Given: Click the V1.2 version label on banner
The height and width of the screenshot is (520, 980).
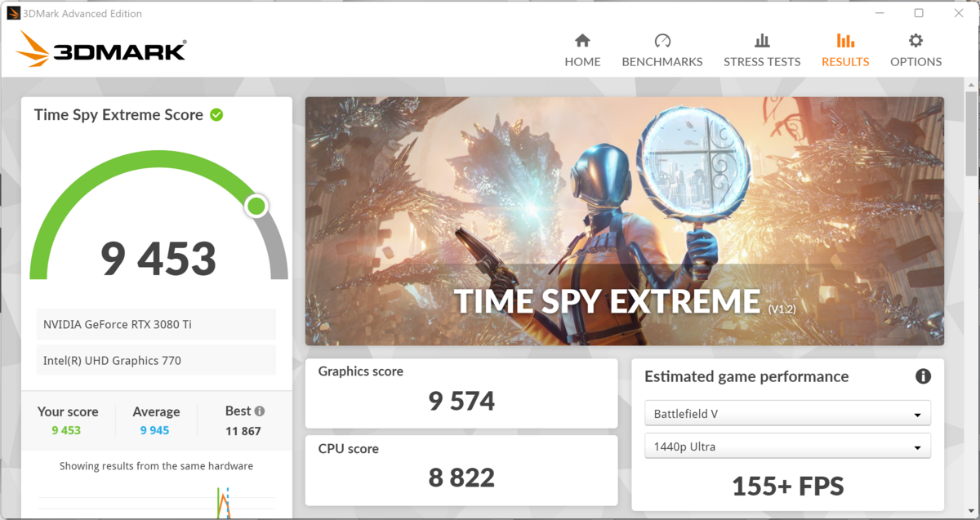Looking at the screenshot, I should click(782, 309).
